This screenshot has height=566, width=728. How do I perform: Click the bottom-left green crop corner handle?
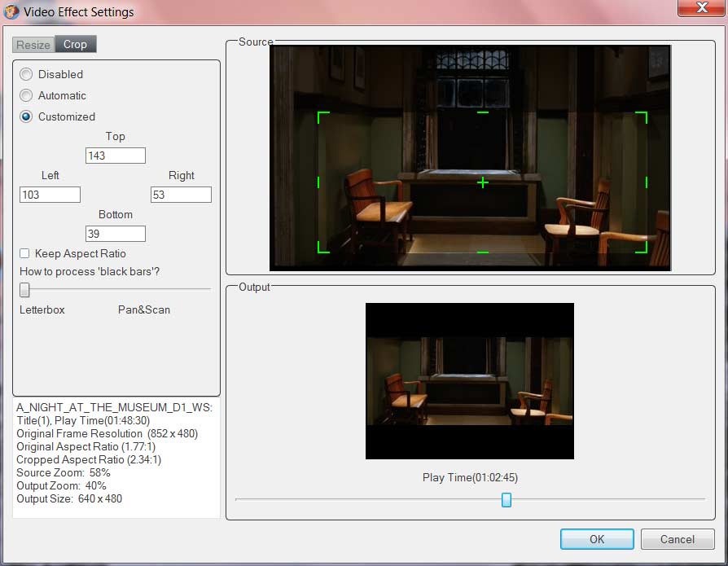[x=323, y=247]
